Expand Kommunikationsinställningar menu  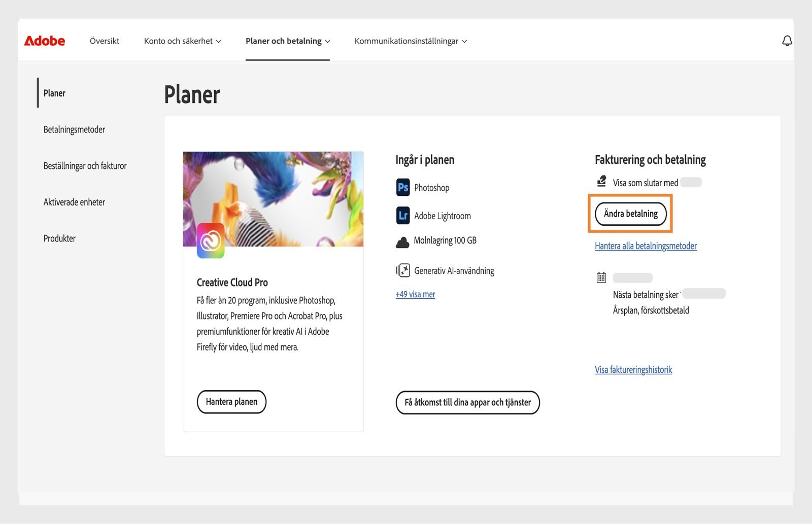pyautogui.click(x=411, y=41)
